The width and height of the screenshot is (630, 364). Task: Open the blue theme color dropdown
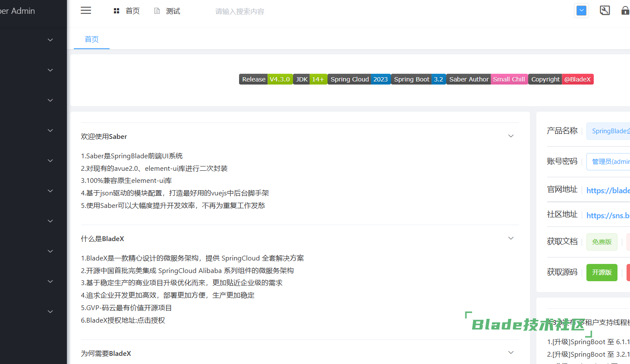point(582,11)
